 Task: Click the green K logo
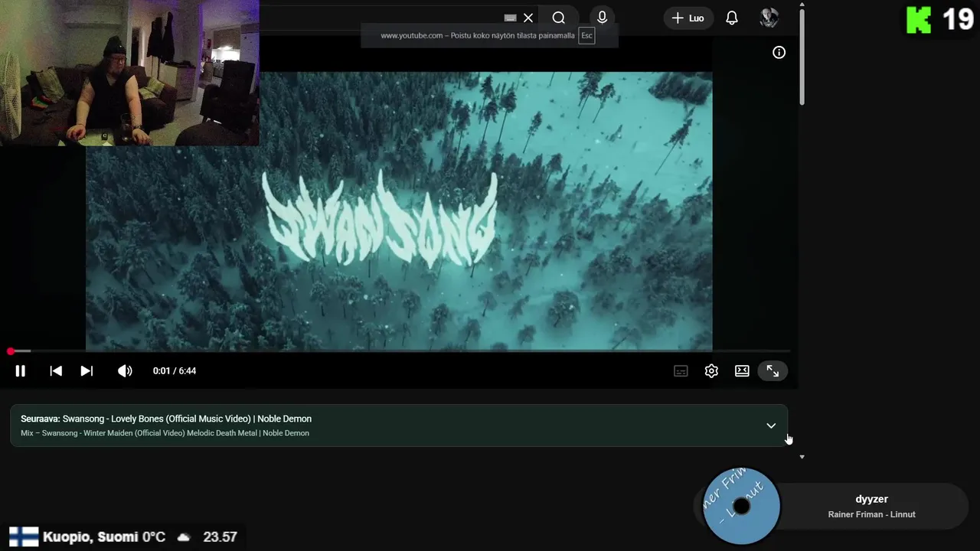pos(919,20)
